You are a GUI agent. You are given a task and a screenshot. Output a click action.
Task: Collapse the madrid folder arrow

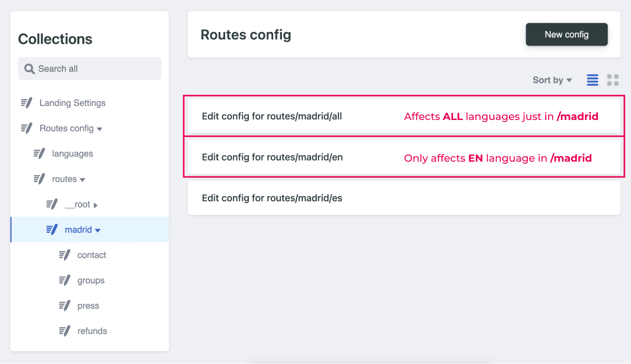[x=98, y=230]
